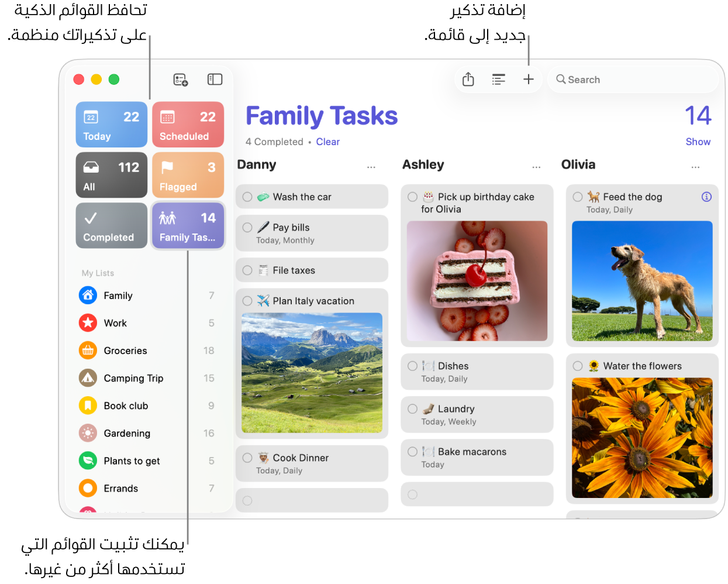Click the 4 Completed count text
This screenshot has width=728, height=584.
pos(274,142)
